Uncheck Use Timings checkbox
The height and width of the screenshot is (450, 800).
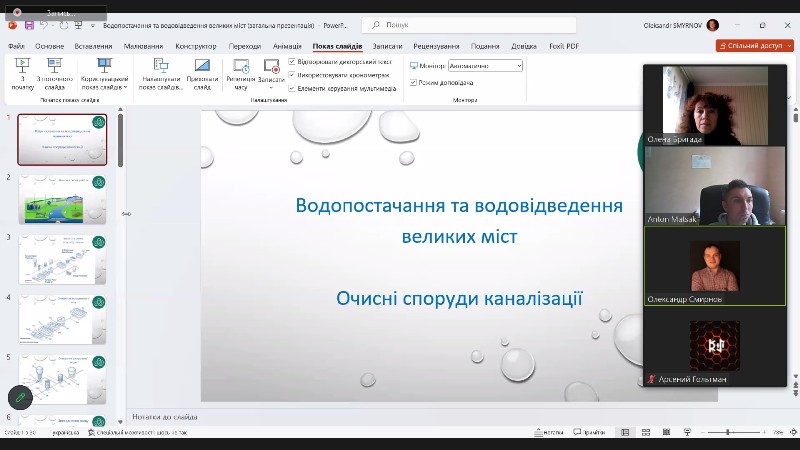292,75
